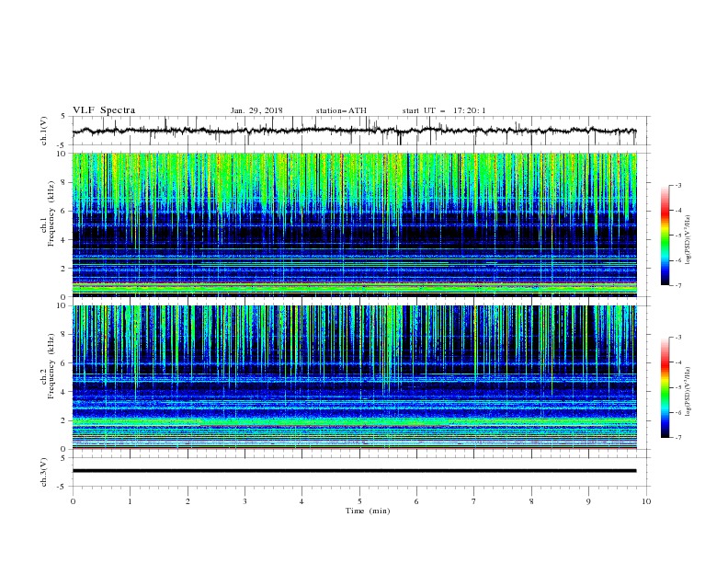Click the "-7" tick on ch.2 colorbar

(x=678, y=437)
